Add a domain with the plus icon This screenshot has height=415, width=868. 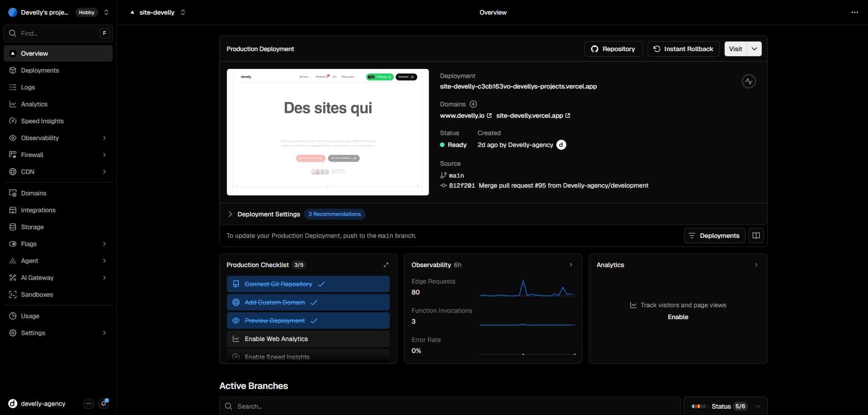click(x=473, y=104)
